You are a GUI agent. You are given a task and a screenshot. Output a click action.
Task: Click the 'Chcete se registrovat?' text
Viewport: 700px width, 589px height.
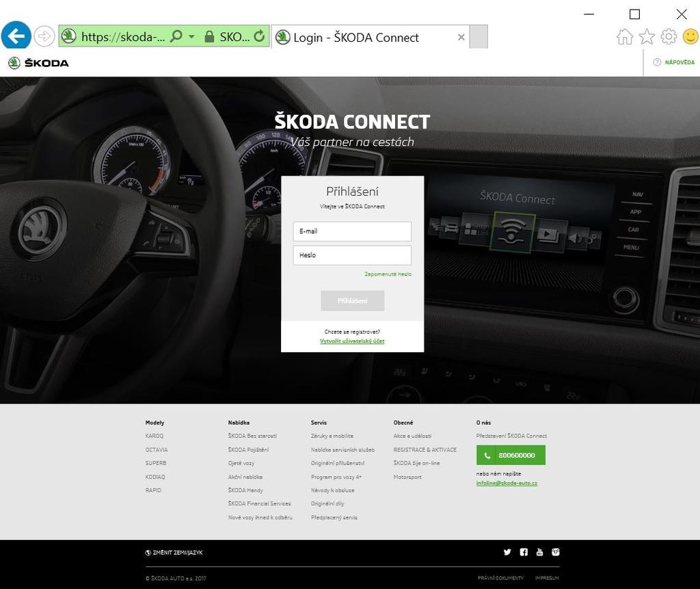[352, 332]
